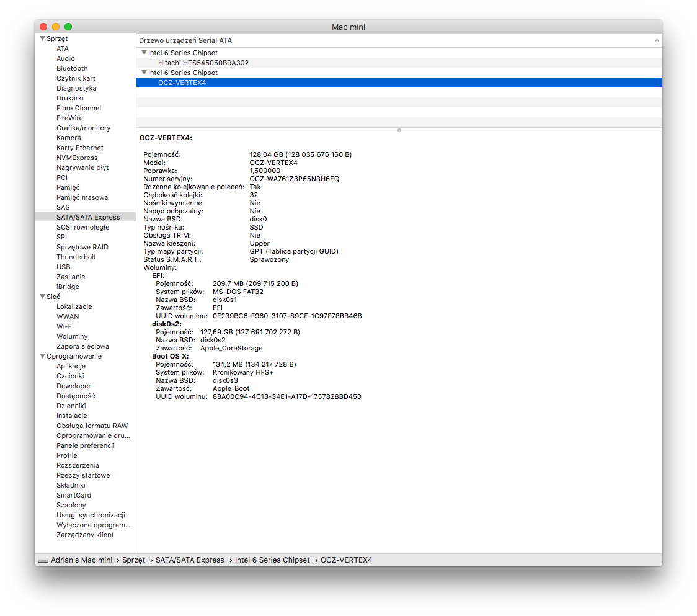Viewport: 697px width, 616px height.
Task: Open Pamięć entry
Action: coord(68,187)
